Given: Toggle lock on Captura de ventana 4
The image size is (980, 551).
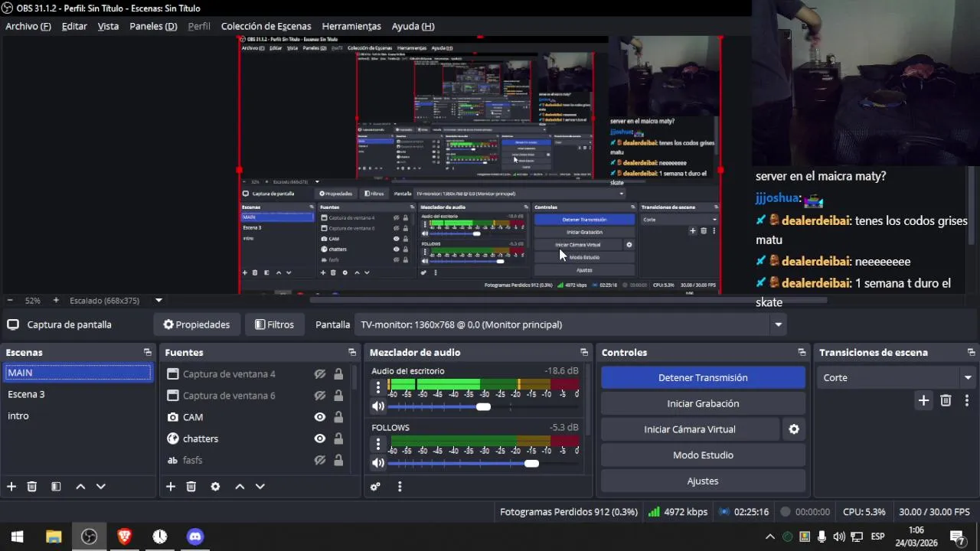Looking at the screenshot, I should pyautogui.click(x=338, y=374).
